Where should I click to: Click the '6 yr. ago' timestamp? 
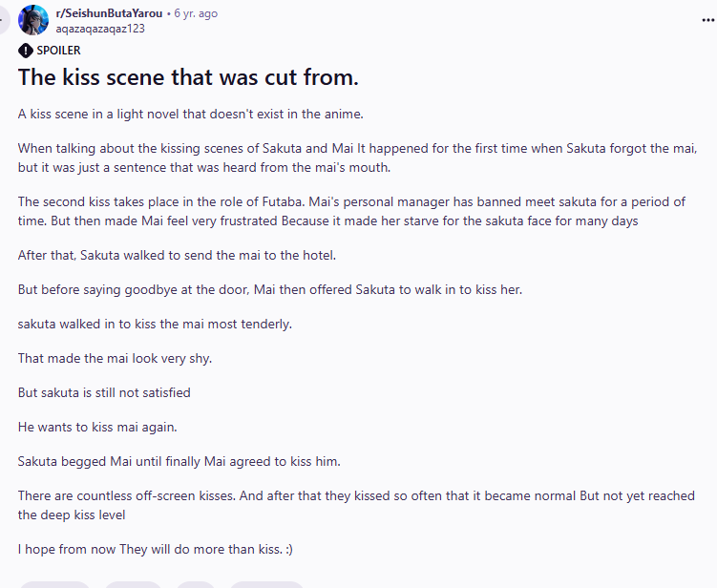pyautogui.click(x=196, y=13)
